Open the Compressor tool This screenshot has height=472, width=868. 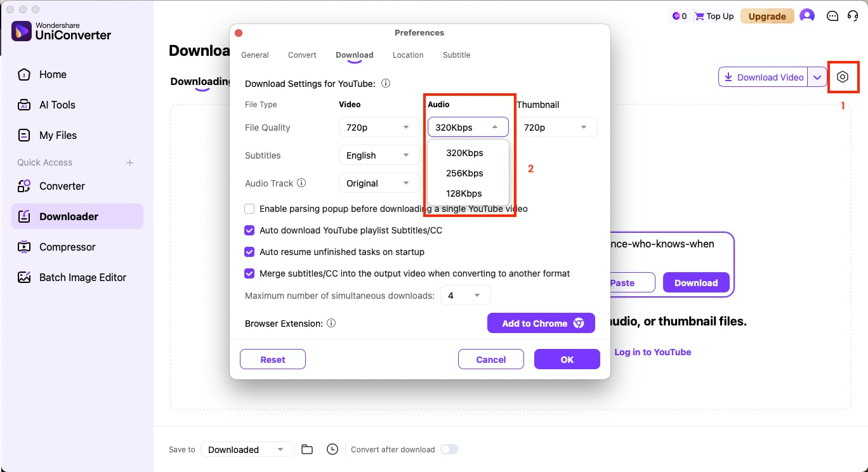coord(65,247)
